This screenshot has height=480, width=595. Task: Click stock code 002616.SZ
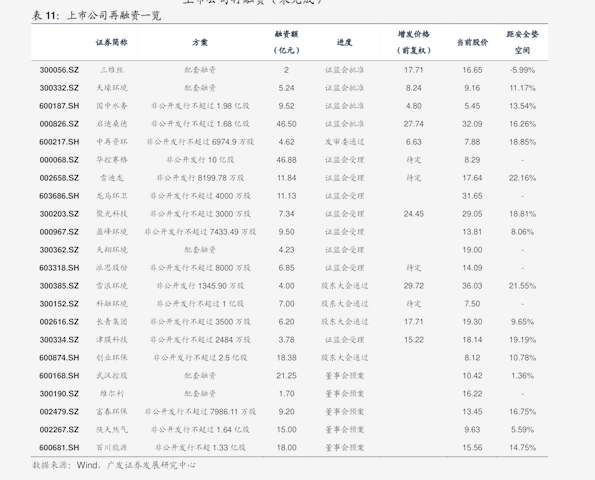click(59, 322)
